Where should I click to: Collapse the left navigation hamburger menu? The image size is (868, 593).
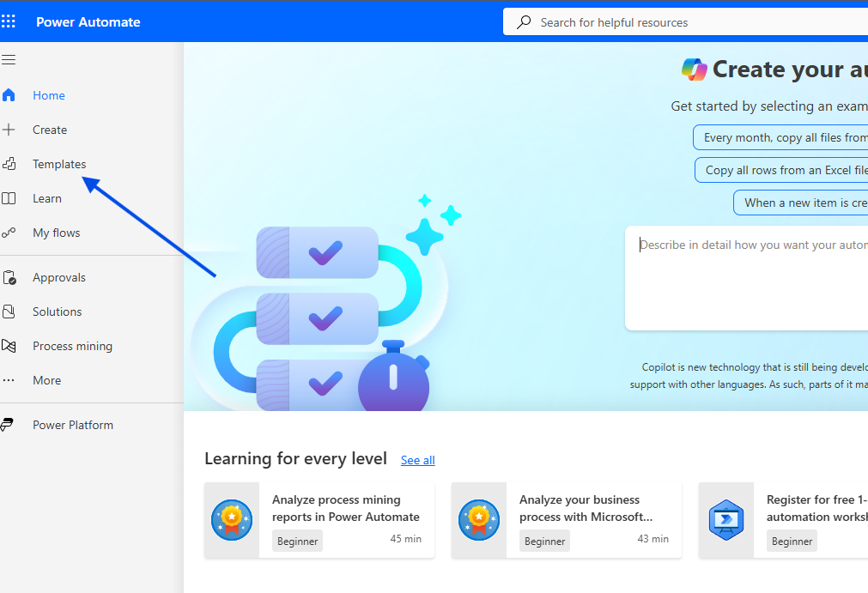(9, 60)
